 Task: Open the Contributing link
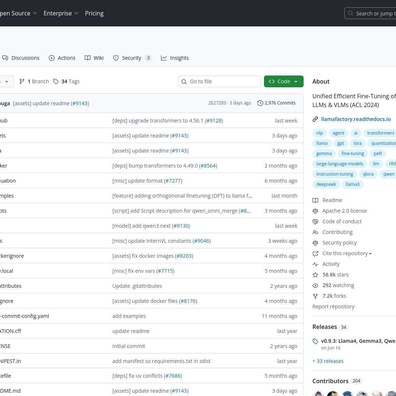[337, 232]
